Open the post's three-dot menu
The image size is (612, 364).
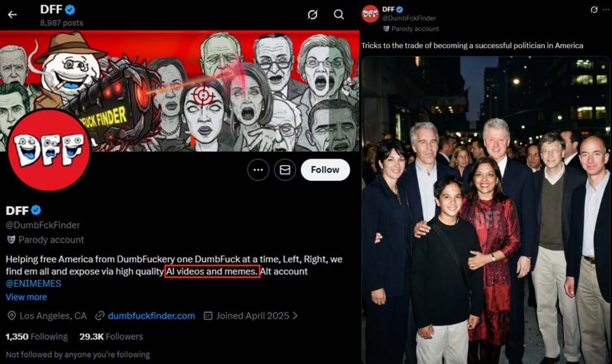[605, 10]
